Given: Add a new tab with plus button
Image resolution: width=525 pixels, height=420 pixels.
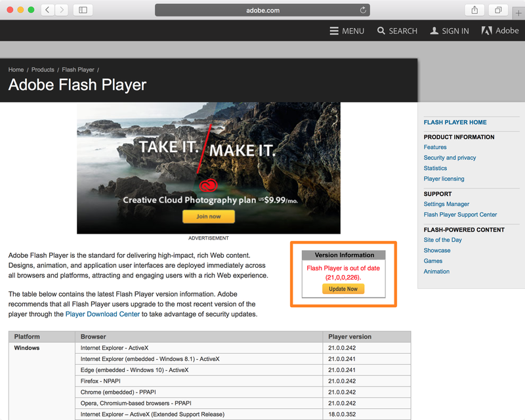Looking at the screenshot, I should point(518,13).
